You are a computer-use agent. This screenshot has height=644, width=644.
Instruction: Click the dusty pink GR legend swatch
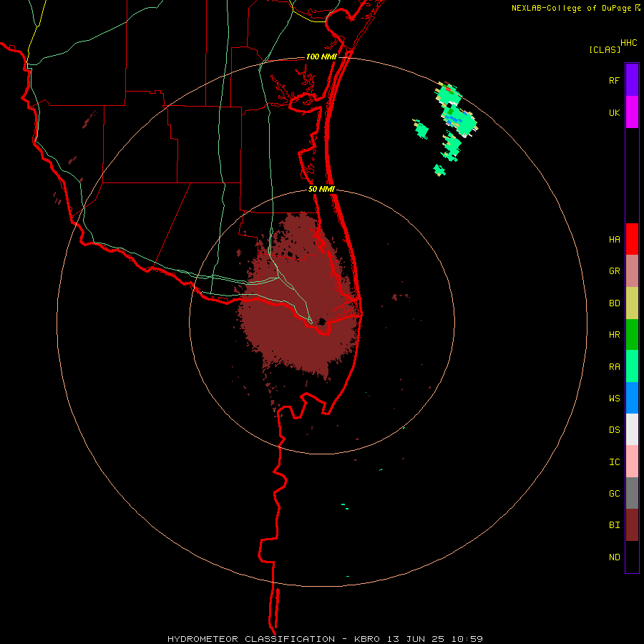pos(632,271)
